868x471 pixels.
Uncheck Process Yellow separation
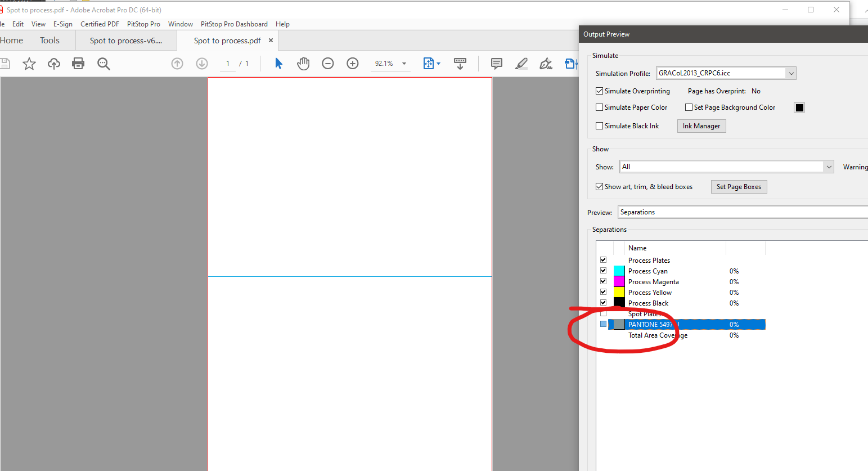click(604, 292)
